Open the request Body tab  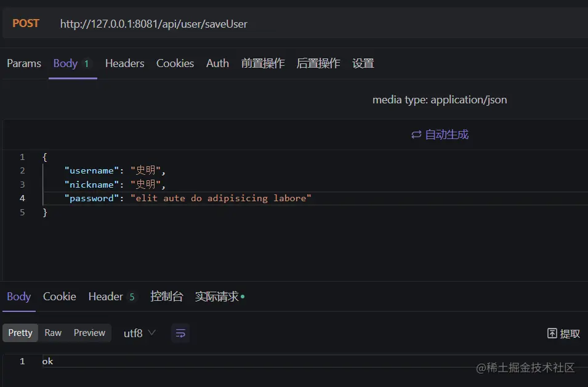coord(66,63)
